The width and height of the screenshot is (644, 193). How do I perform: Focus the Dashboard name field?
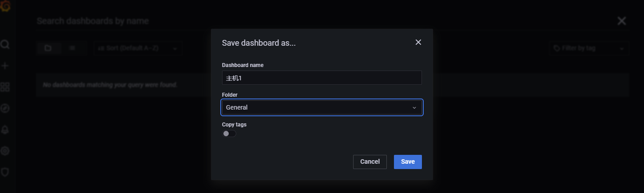pyautogui.click(x=322, y=78)
